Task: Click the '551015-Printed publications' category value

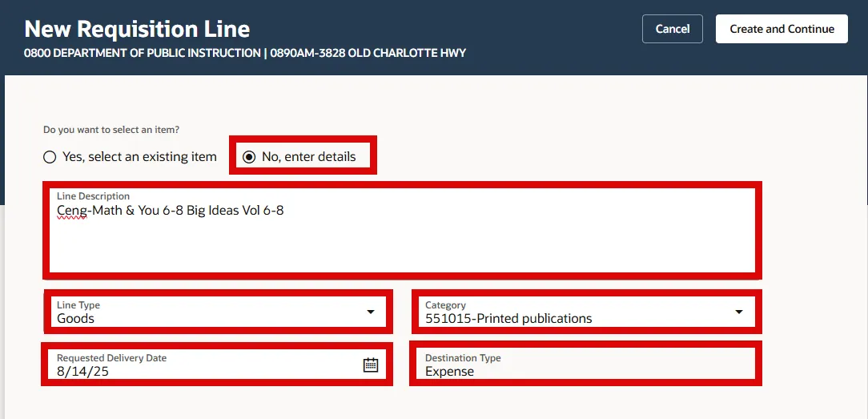Action: tap(508, 319)
